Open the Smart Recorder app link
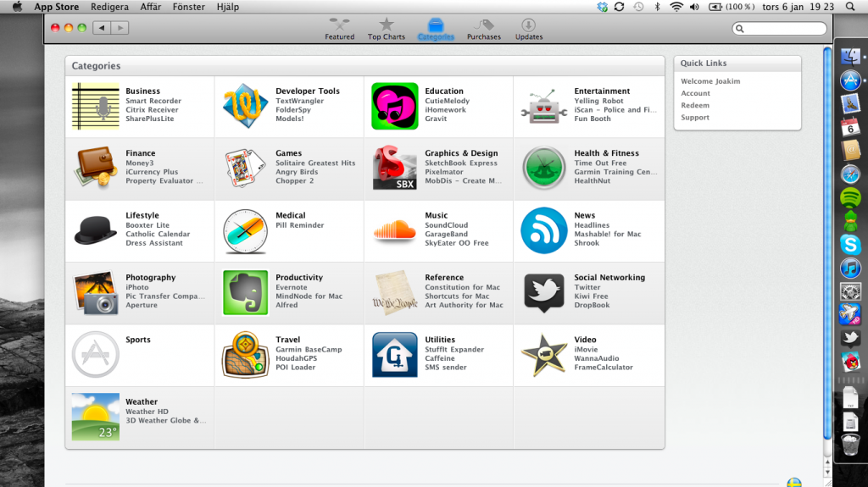868x487 pixels. point(153,101)
